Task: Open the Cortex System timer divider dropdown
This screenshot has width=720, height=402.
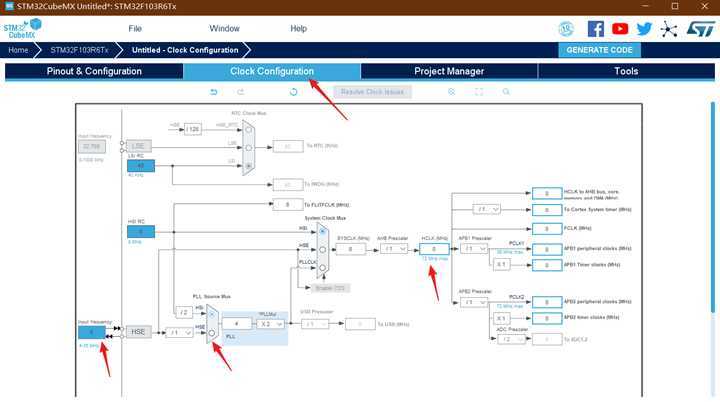Action: pyautogui.click(x=486, y=209)
